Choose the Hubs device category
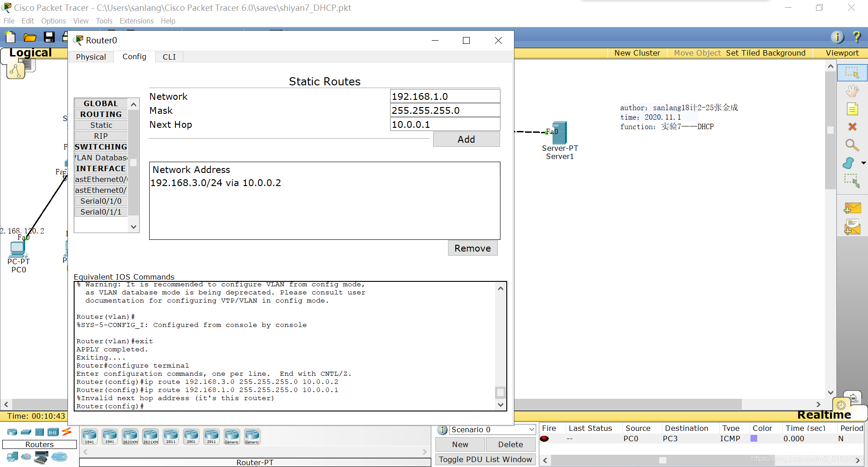Screen dimensions: 868x467 coord(40,432)
